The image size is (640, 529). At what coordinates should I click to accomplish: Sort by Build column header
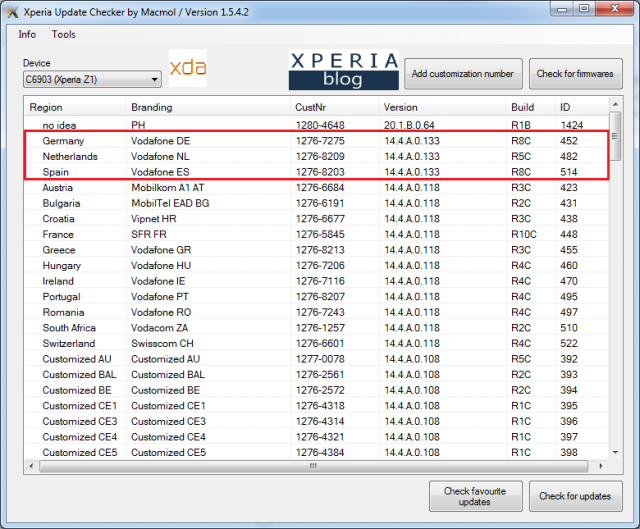pos(531,107)
